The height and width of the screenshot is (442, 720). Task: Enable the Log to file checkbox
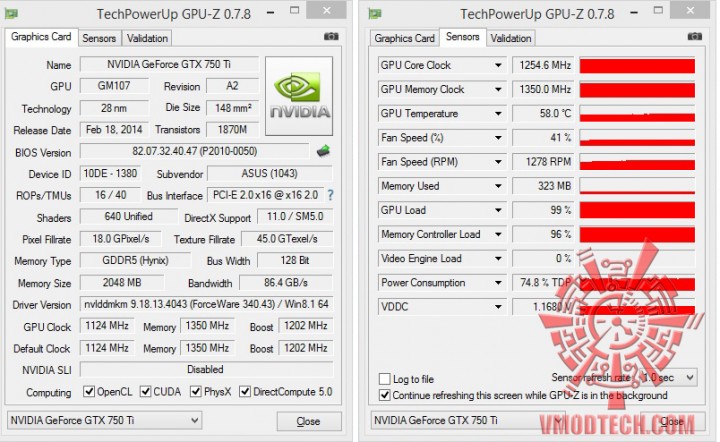[384, 379]
